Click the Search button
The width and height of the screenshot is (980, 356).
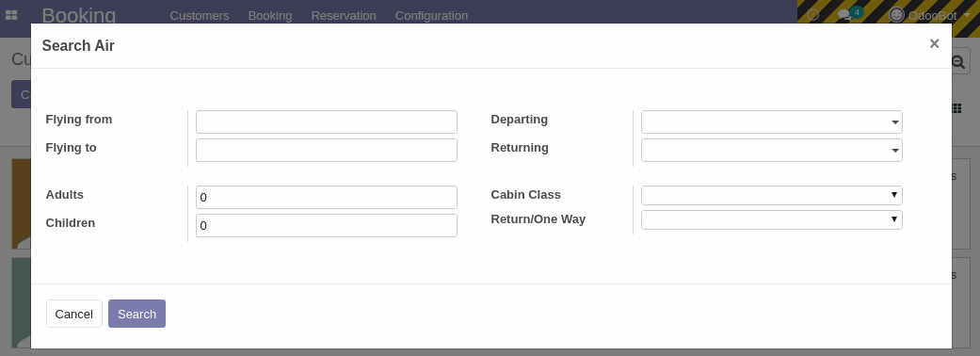pos(137,314)
